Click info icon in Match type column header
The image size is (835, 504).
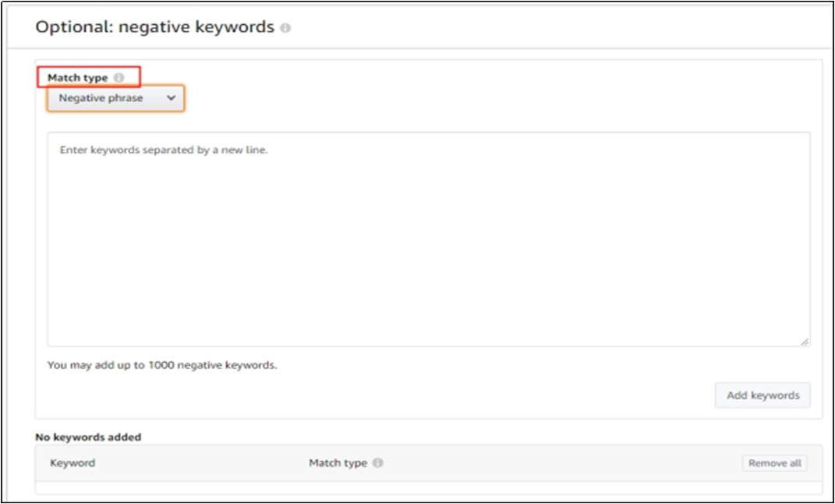(x=377, y=463)
